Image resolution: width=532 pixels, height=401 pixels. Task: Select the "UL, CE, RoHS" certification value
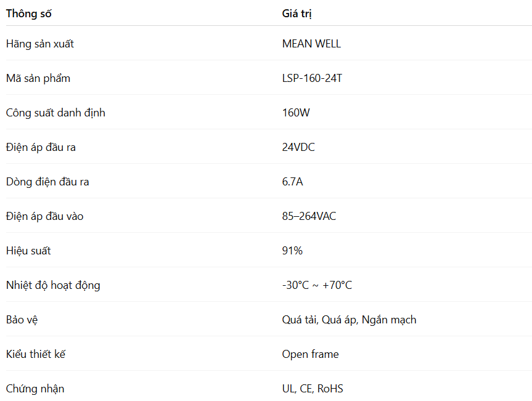pyautogui.click(x=313, y=389)
